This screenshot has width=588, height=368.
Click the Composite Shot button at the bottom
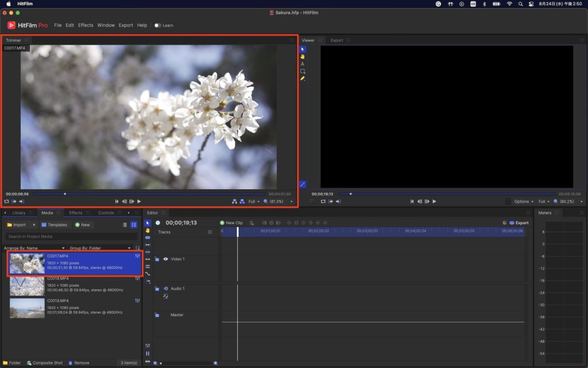click(x=45, y=363)
